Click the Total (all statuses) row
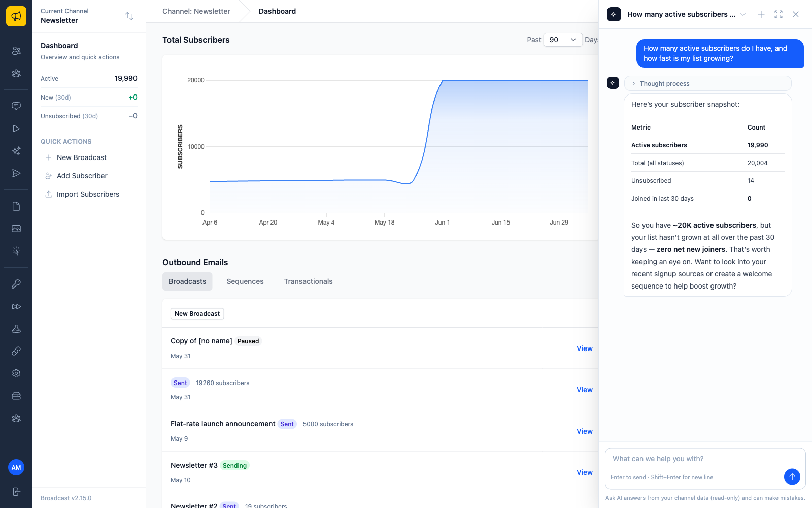Image resolution: width=812 pixels, height=508 pixels. [707, 163]
